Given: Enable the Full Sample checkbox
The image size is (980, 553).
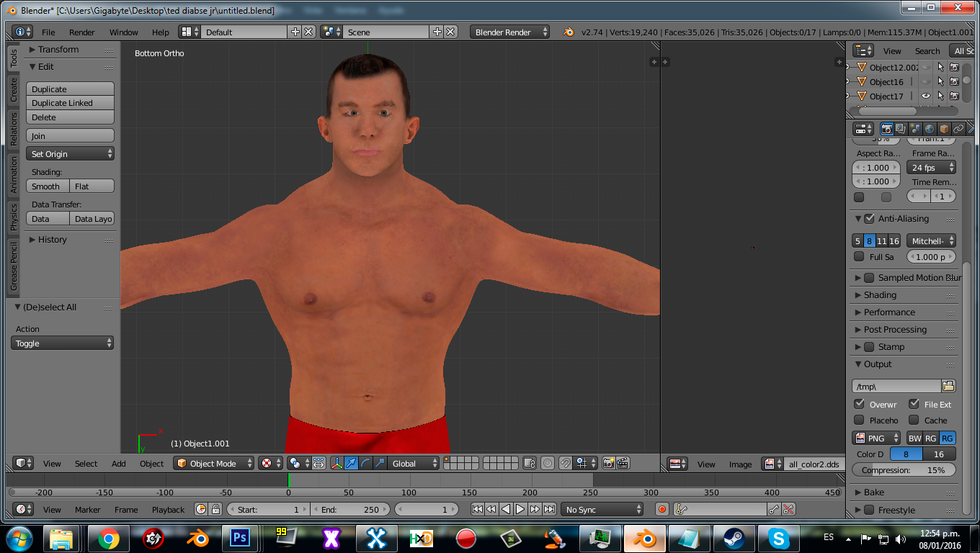Looking at the screenshot, I should pos(859,256).
